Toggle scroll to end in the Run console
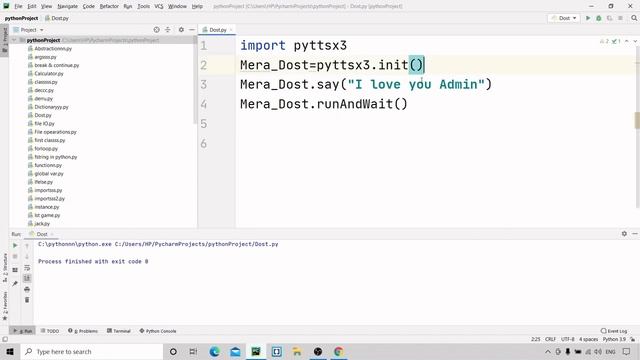The height and width of the screenshot is (360, 640). click(27, 278)
